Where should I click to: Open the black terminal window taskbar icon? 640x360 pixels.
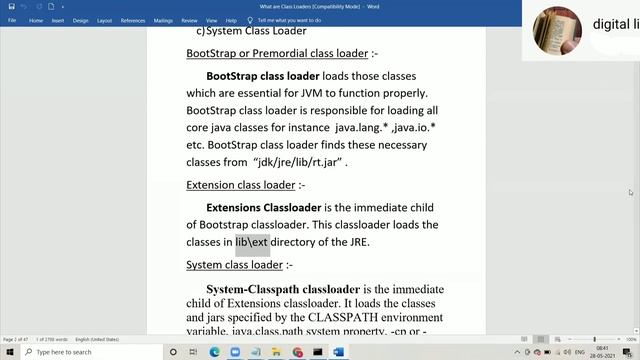click(x=318, y=352)
